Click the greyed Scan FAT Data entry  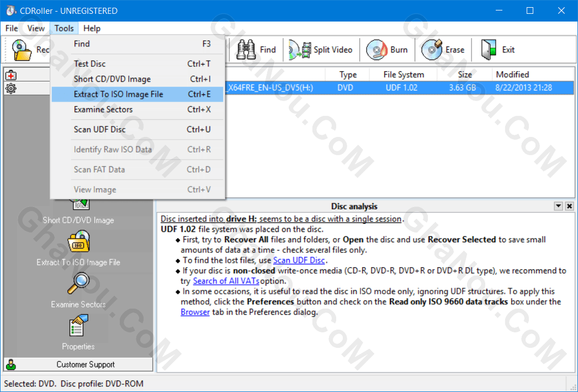click(137, 169)
